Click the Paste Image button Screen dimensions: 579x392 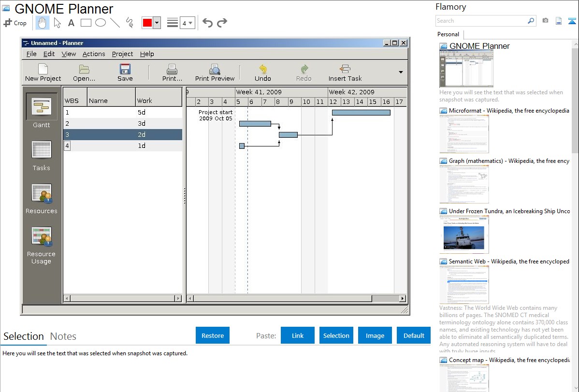pyautogui.click(x=375, y=335)
